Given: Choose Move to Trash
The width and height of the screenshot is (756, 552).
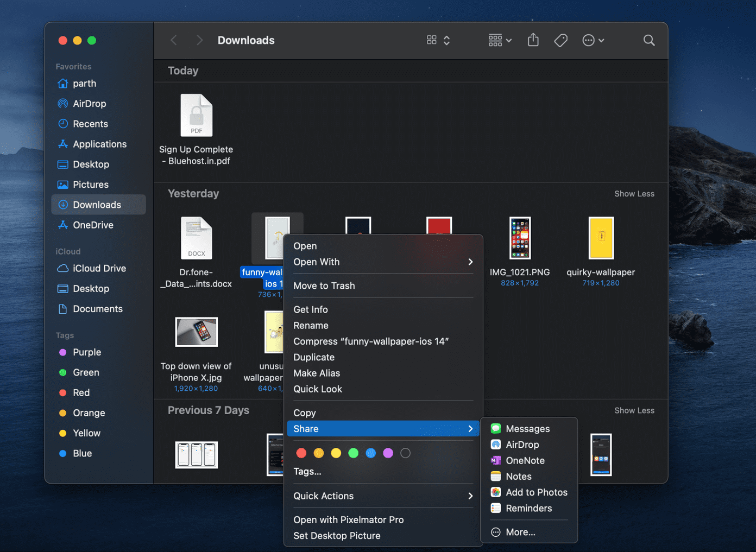Looking at the screenshot, I should pyautogui.click(x=383, y=285).
